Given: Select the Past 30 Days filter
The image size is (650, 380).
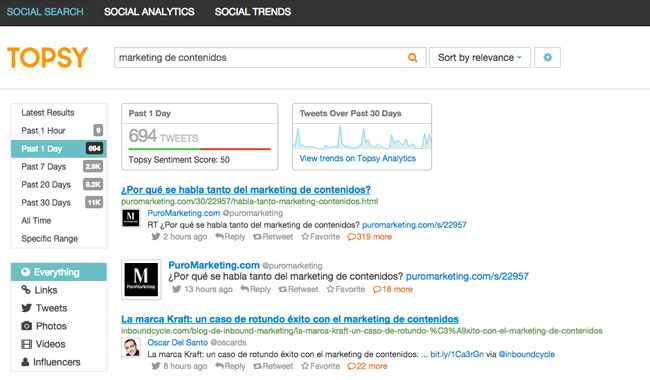Looking at the screenshot, I should [x=58, y=203].
